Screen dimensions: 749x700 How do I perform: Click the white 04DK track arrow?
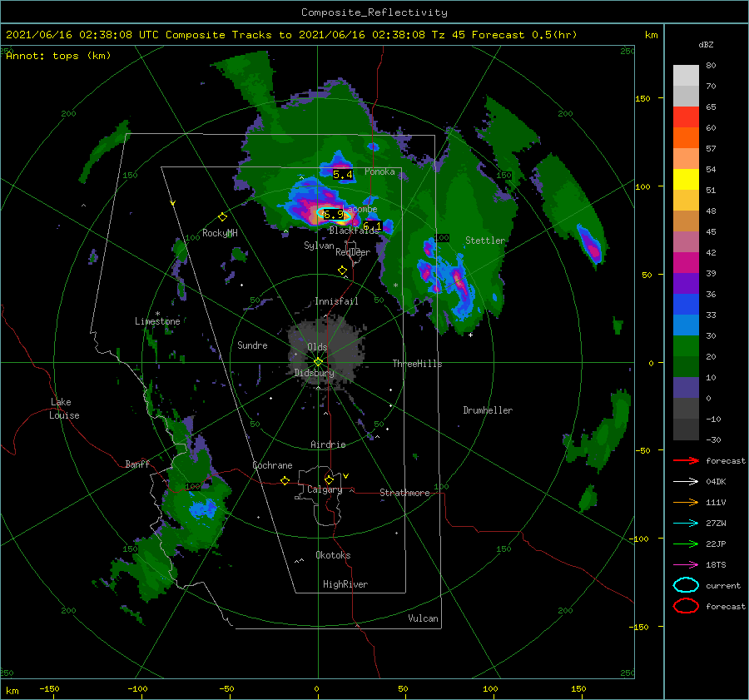coord(686,481)
